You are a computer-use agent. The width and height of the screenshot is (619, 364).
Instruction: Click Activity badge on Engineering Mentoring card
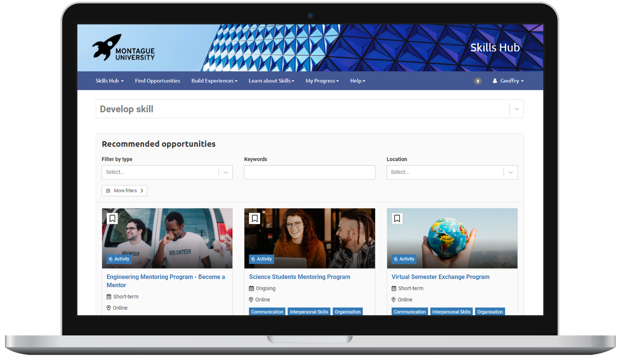pyautogui.click(x=119, y=259)
